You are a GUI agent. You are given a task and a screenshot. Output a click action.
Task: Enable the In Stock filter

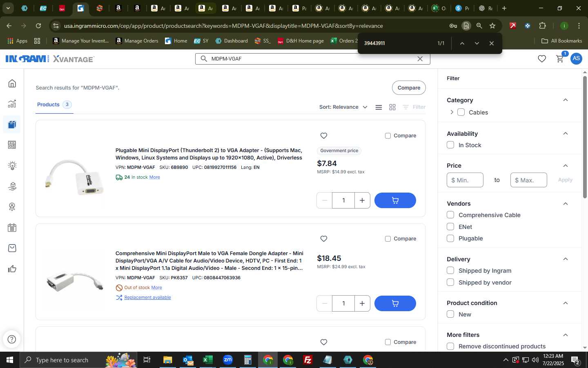450,145
